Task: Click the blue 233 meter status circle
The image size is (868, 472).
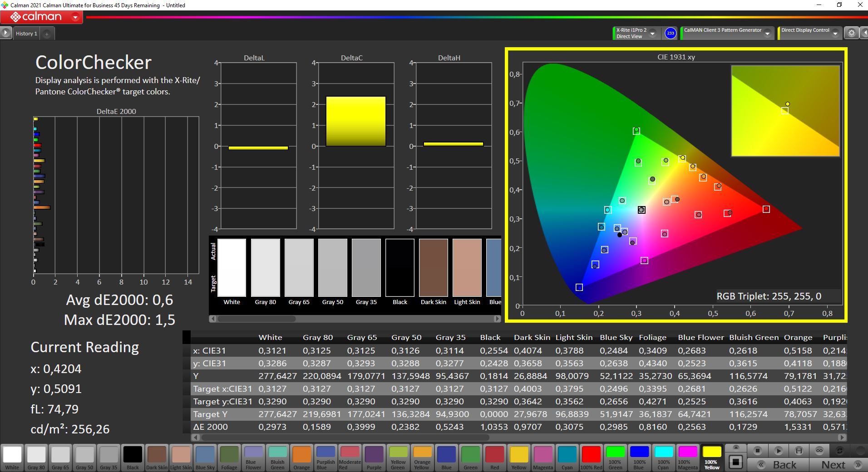Action: coord(670,33)
